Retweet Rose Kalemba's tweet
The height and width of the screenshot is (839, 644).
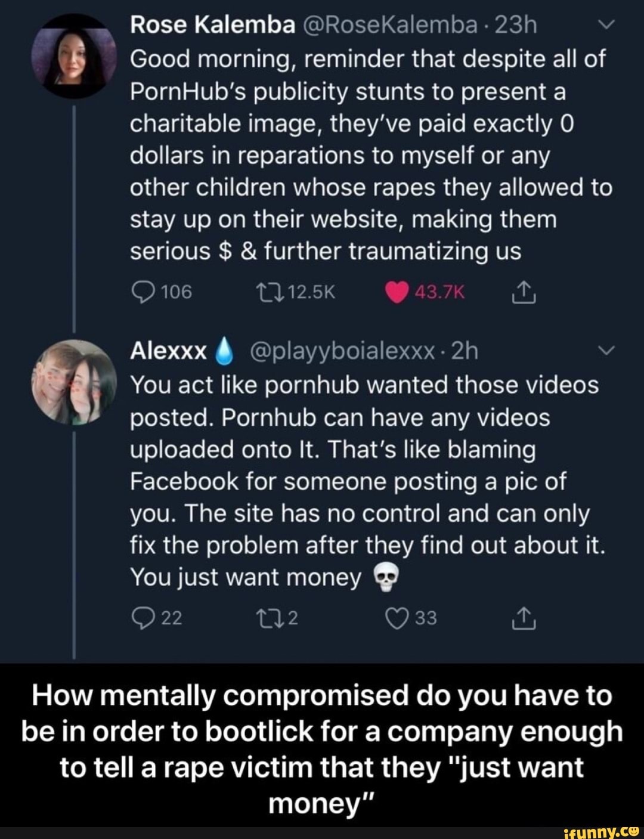coord(262,292)
